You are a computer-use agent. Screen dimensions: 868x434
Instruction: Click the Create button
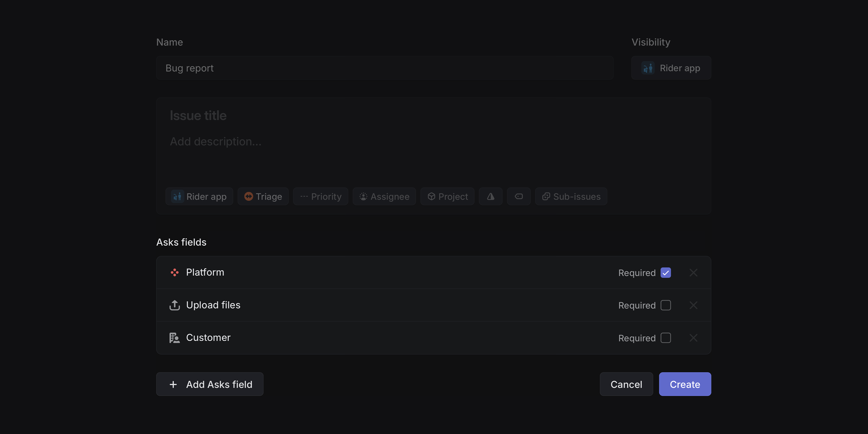[x=685, y=384]
